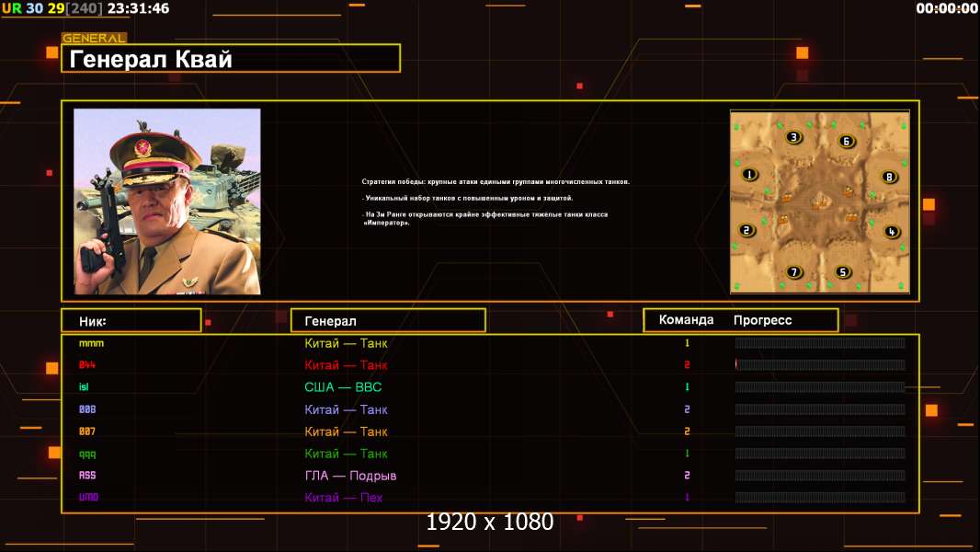Click the «Стратегия победы» description line
980x552 pixels.
(x=496, y=182)
